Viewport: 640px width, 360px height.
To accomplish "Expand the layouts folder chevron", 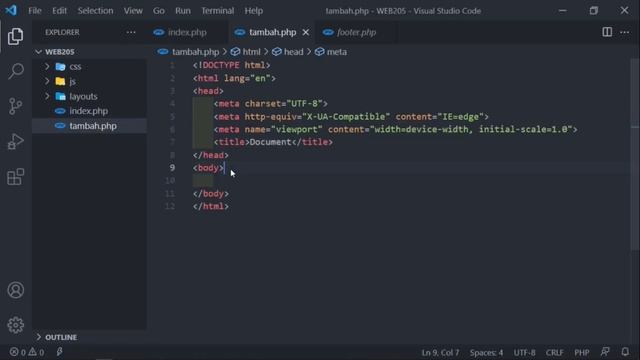I will pos(47,96).
